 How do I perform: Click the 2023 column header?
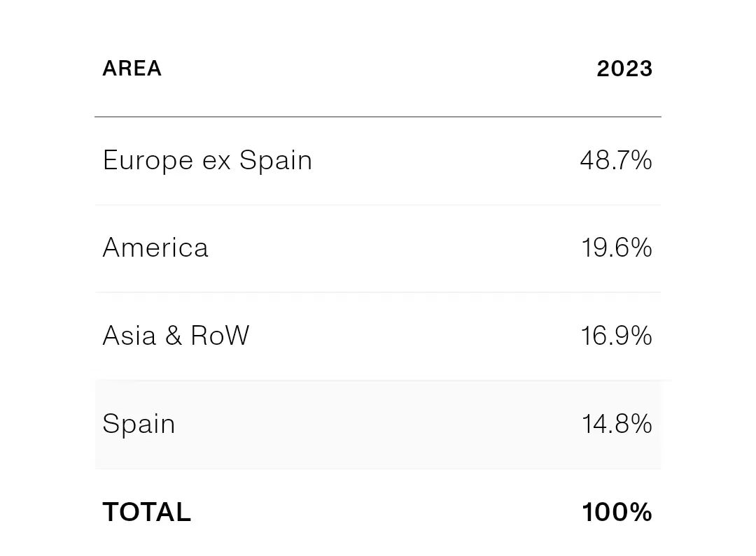tap(624, 69)
